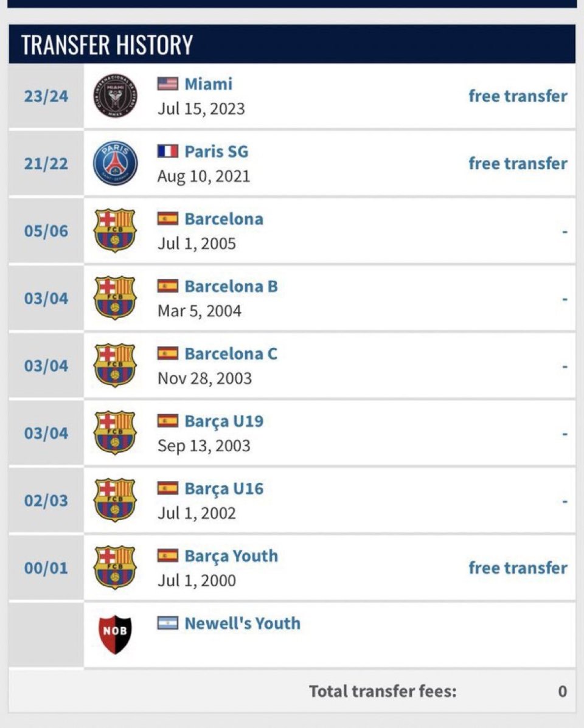Image resolution: width=584 pixels, height=728 pixels.
Task: Click the Barcelona crest in the 05/06 row
Action: pyautogui.click(x=115, y=231)
